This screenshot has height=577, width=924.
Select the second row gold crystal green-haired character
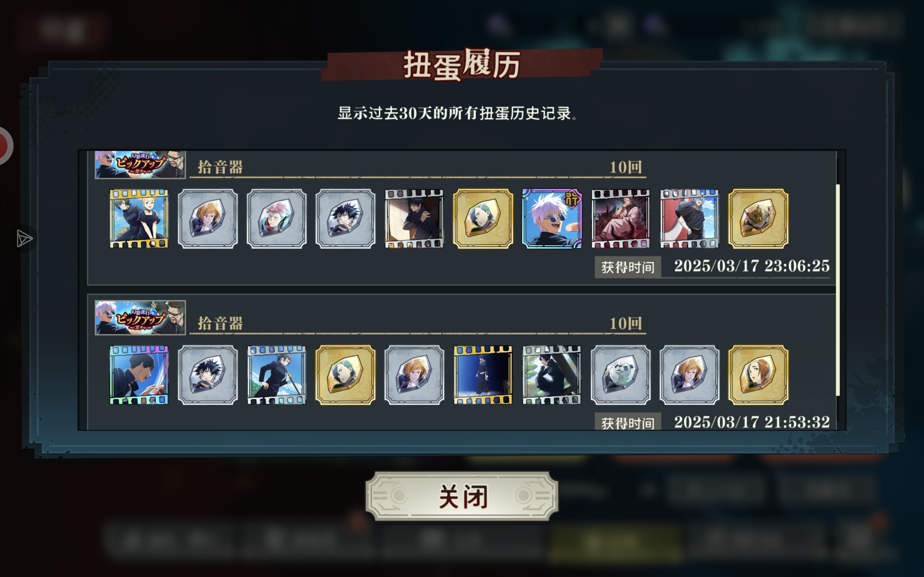(345, 375)
